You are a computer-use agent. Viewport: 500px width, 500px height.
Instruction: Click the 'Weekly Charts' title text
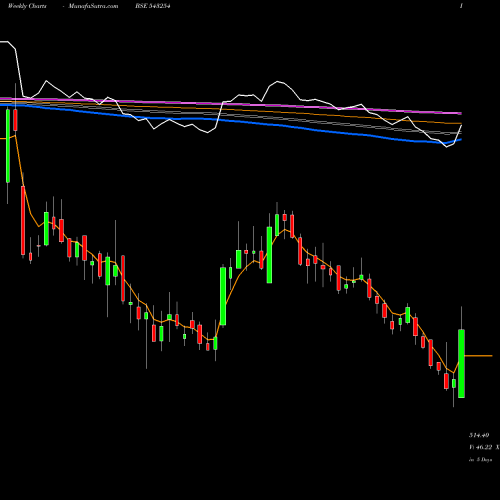point(27,6)
